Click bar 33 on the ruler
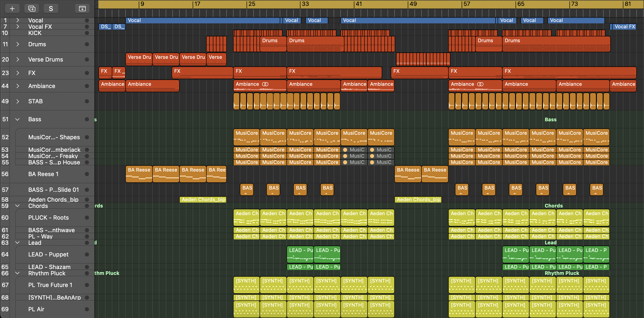644x318 pixels. pyautogui.click(x=305, y=4)
